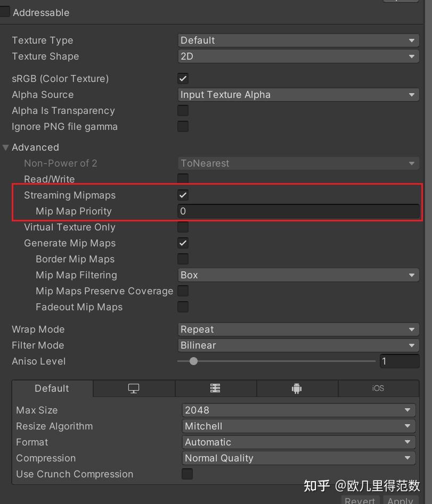Viewport: 432px width, 504px height.
Task: Select the Android platform override tab
Action: 297,389
